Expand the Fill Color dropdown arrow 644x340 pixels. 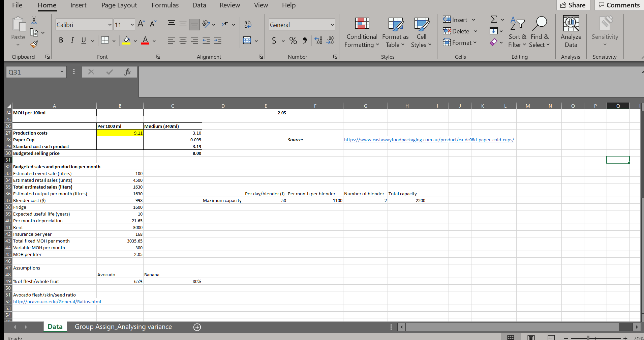pos(135,40)
